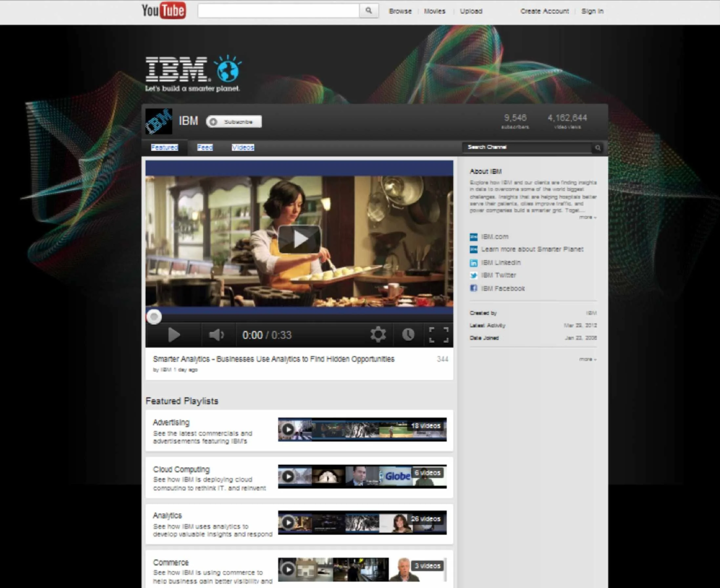Open the IBM LinkedIn link
This screenshot has width=720, height=588.
pos(501,263)
